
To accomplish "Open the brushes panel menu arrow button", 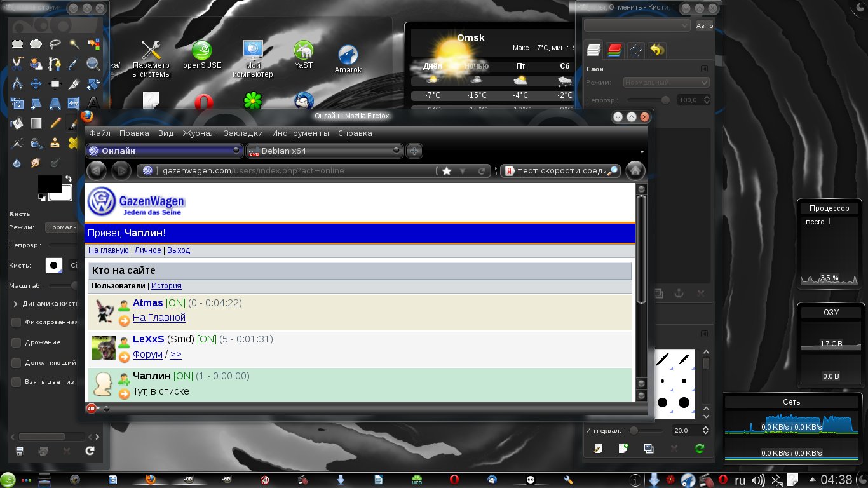I will click(x=704, y=334).
